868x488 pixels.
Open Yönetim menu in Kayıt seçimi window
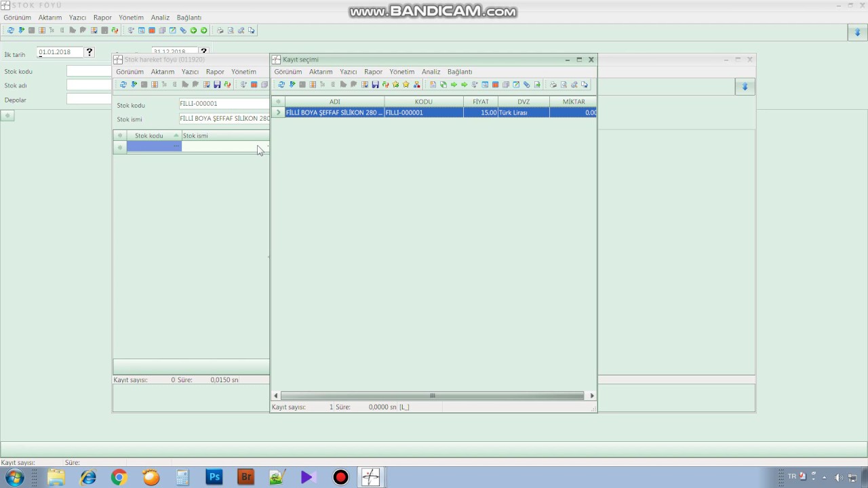[x=402, y=72]
